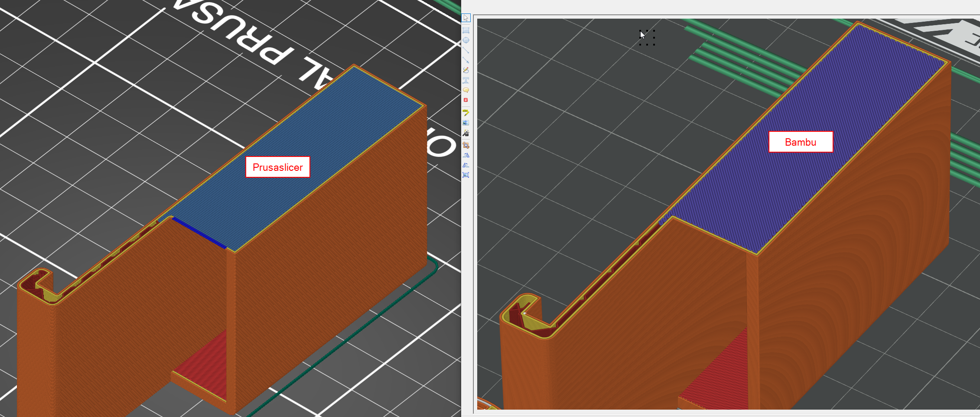This screenshot has width=980, height=417.
Task: Pick the straight line drawing tool
Action: (466, 50)
